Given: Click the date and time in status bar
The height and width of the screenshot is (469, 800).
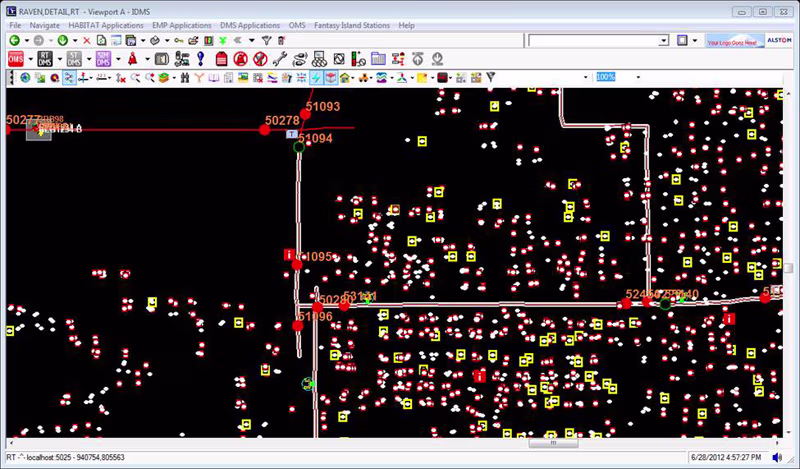Looking at the screenshot, I should click(x=728, y=457).
